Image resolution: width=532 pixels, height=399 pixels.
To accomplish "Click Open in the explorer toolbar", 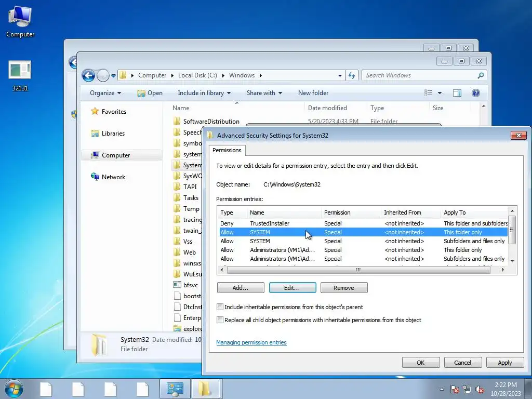I will (x=150, y=93).
